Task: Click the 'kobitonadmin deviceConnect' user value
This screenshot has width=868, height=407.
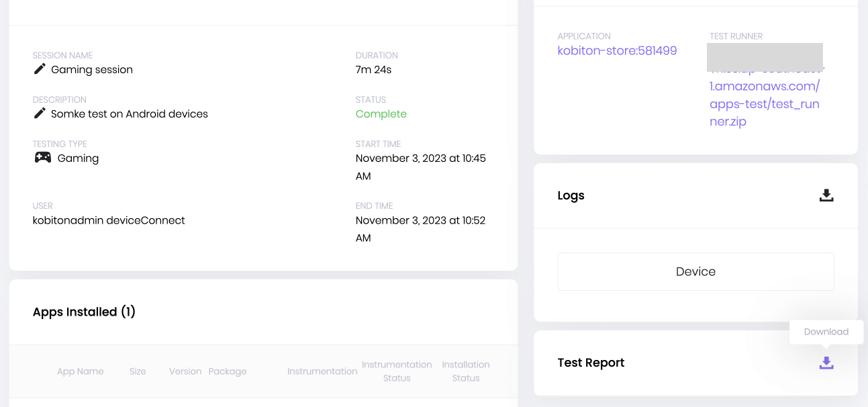Action: tap(109, 220)
